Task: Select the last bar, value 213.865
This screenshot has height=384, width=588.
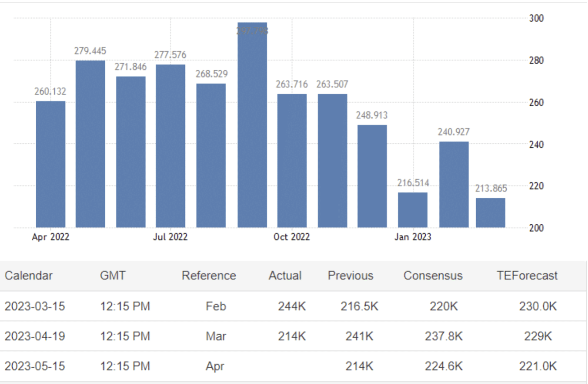Action: coord(491,212)
